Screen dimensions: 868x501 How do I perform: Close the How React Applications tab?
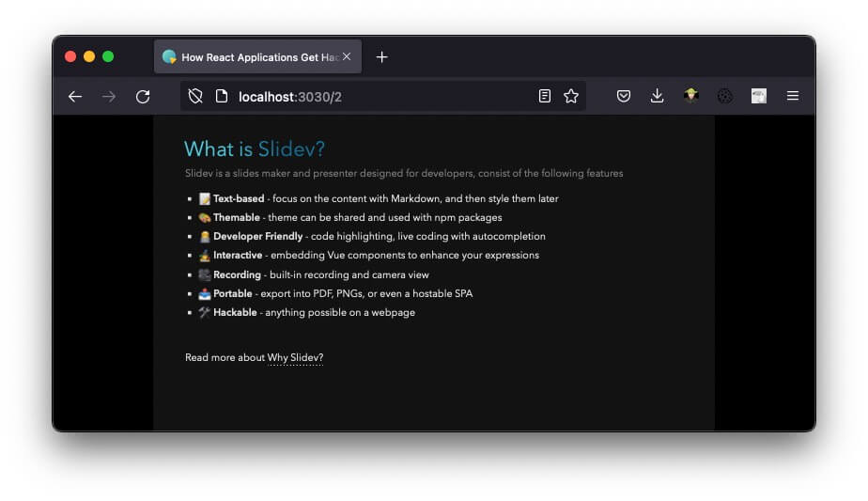tap(347, 56)
